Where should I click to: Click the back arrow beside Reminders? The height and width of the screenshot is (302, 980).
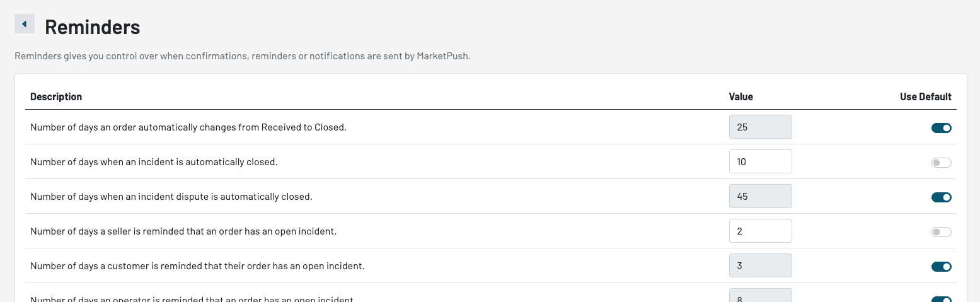point(24,24)
